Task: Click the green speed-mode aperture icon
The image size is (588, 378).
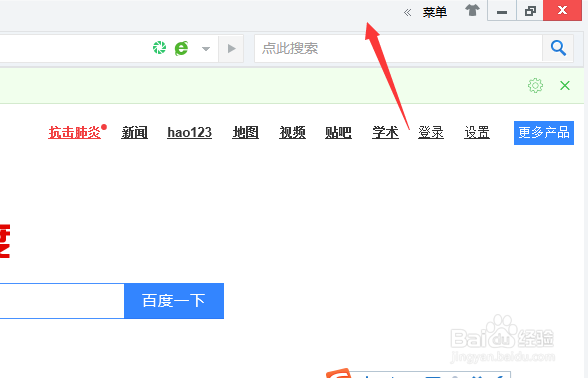Action: (x=159, y=48)
